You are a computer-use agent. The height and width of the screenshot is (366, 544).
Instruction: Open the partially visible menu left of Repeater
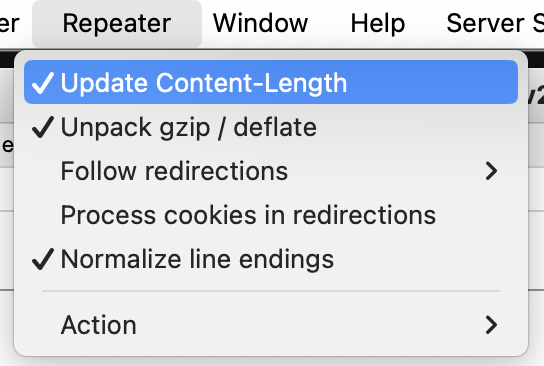[9, 24]
